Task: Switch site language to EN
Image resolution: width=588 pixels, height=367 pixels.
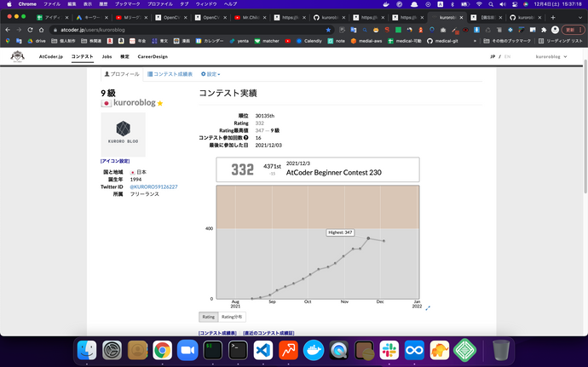Action: (x=507, y=56)
